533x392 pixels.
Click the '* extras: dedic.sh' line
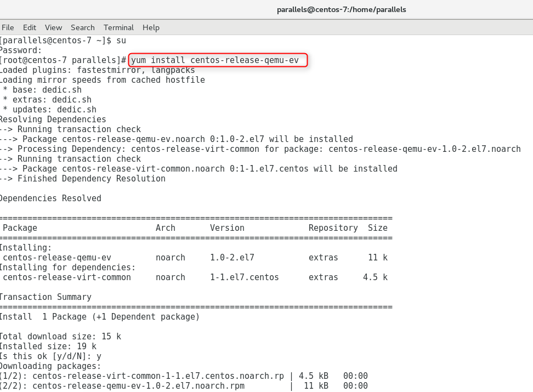[47, 100]
